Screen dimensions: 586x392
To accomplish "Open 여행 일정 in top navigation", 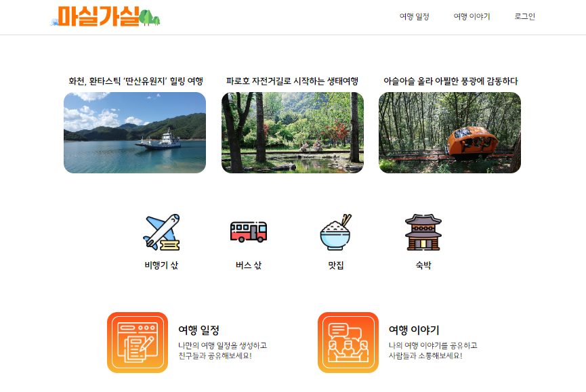I will point(414,16).
